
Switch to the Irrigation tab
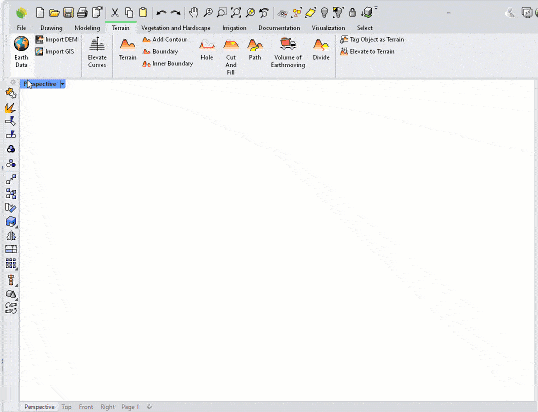click(234, 28)
